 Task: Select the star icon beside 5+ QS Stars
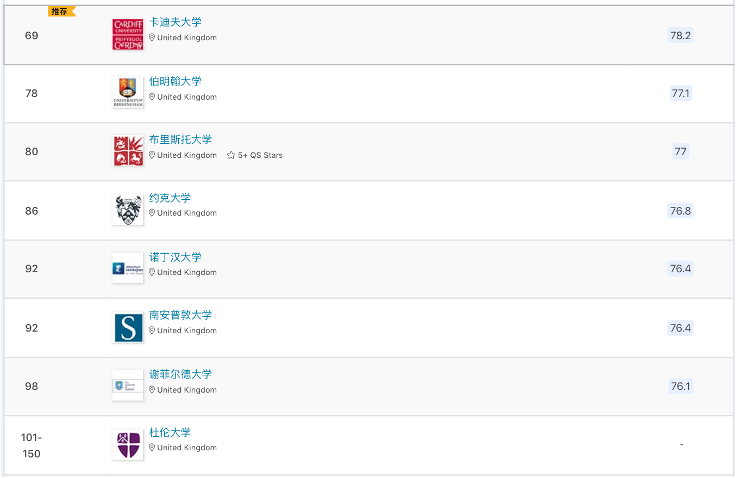231,155
